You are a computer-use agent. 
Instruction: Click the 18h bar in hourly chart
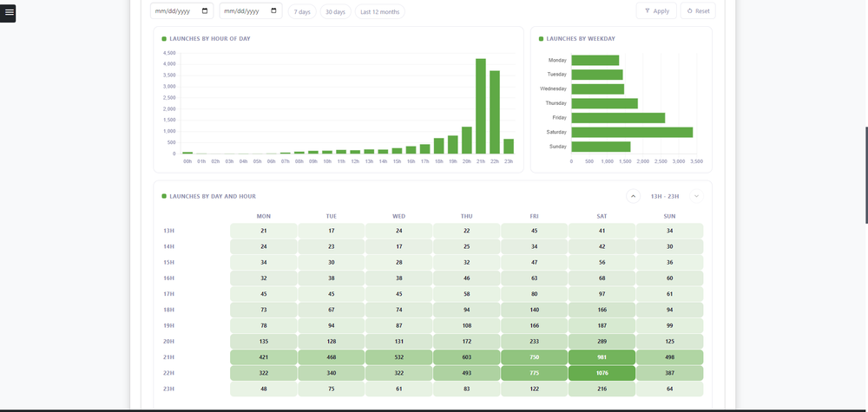pyautogui.click(x=439, y=146)
